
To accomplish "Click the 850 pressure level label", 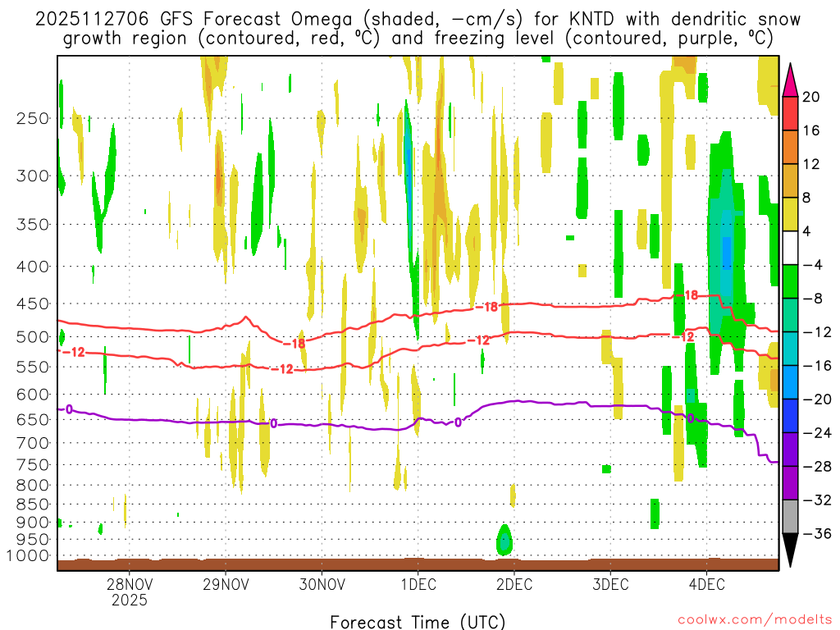I will pos(33,504).
